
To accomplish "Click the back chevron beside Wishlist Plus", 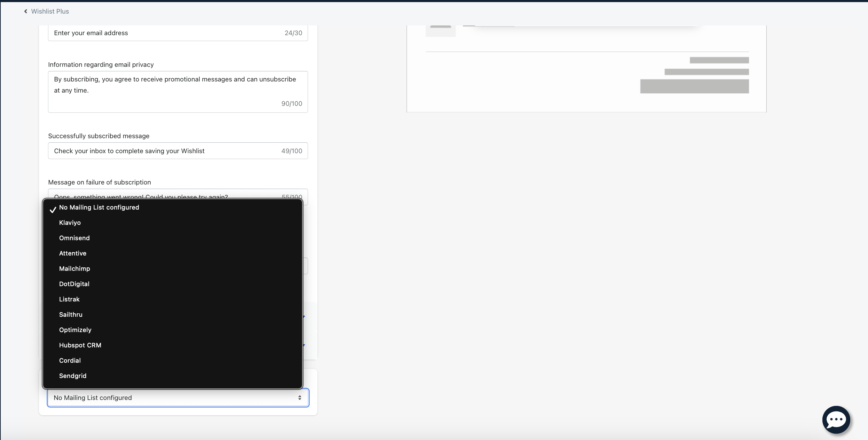I will [x=25, y=11].
